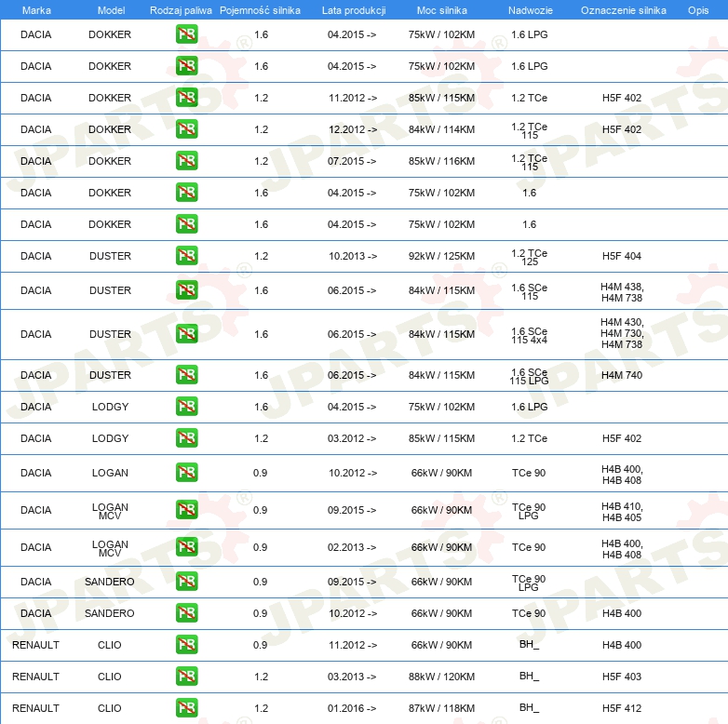Click fuel icon in Clio H5F 412 row

[x=186, y=708]
